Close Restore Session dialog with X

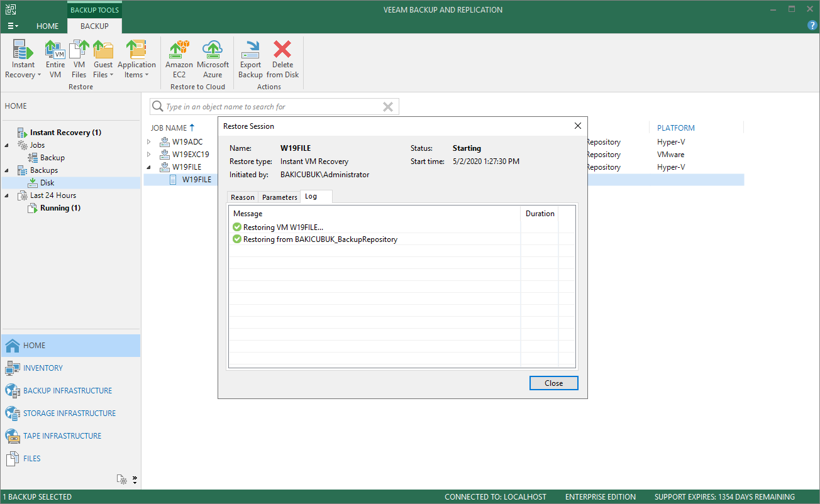coord(578,126)
